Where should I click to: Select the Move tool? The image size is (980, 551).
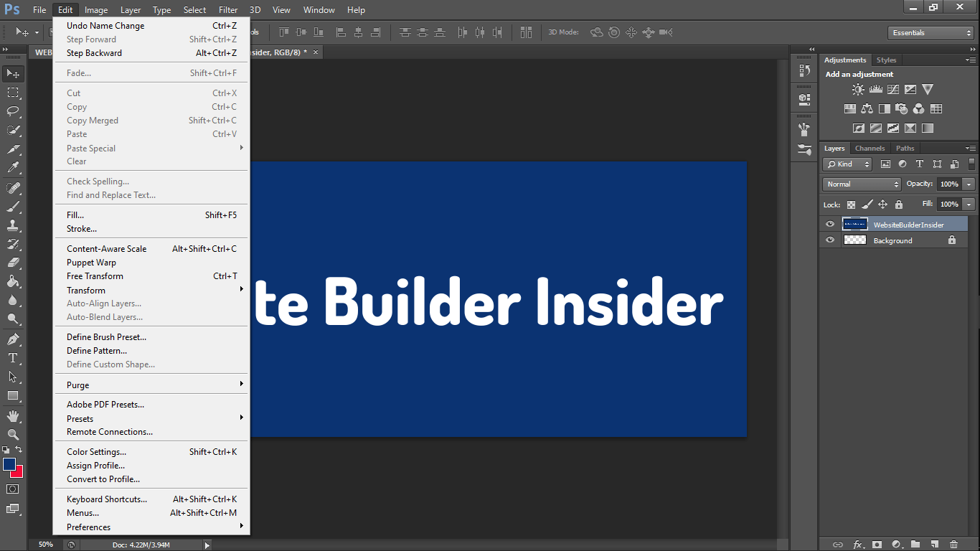(x=12, y=72)
